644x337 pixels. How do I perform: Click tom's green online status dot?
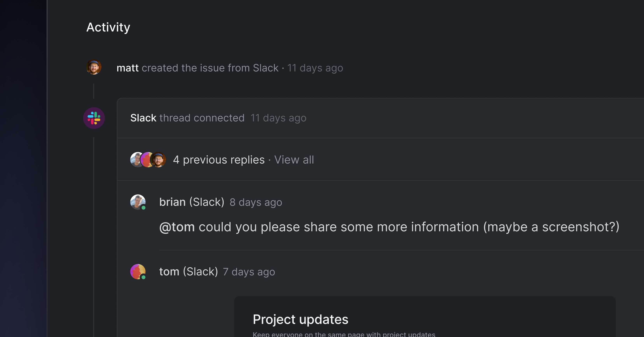pyautogui.click(x=143, y=277)
